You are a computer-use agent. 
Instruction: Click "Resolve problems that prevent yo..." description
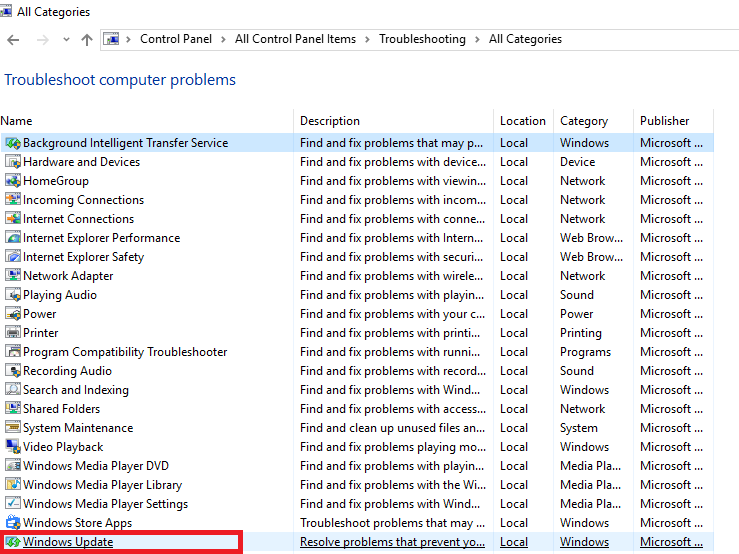pos(392,542)
